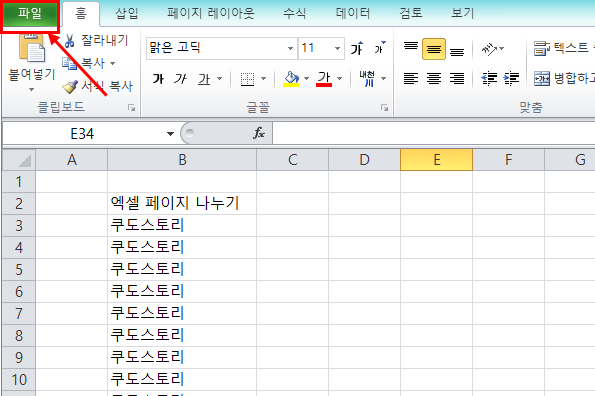The image size is (595, 396).
Task: Open the 복사 dropdown arrow
Action: click(x=113, y=63)
